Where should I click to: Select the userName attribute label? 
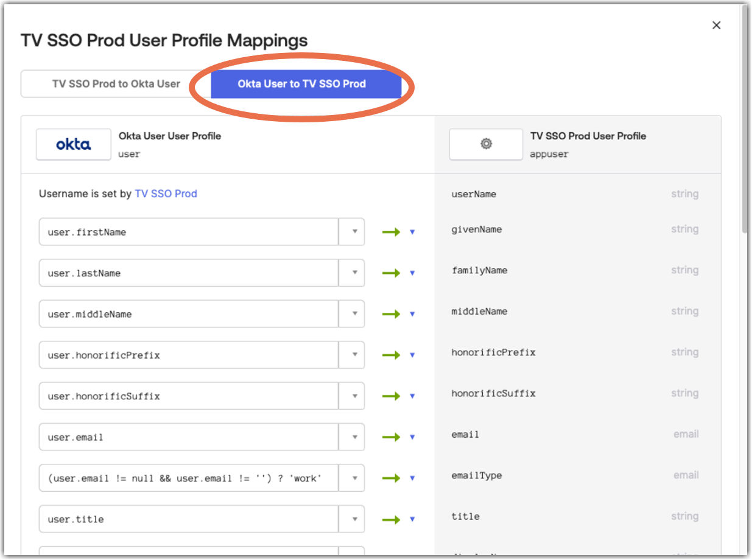474,194
